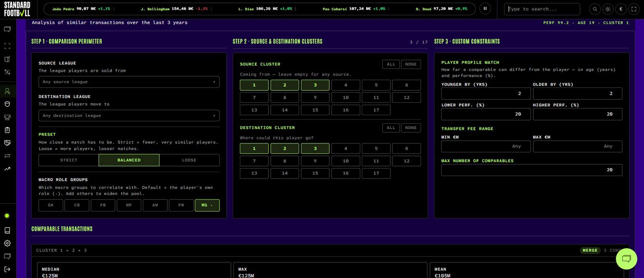Open the floating green chat bubble

[x=627, y=259]
